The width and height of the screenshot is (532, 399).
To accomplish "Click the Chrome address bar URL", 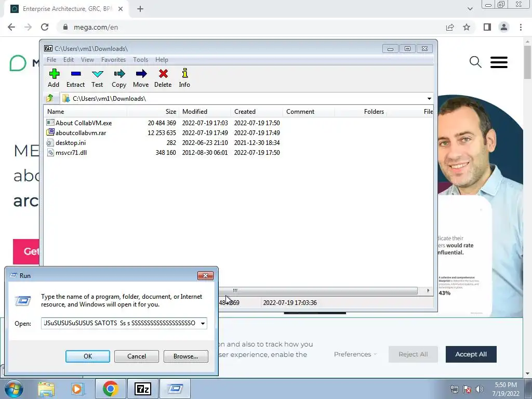I will pyautogui.click(x=96, y=27).
